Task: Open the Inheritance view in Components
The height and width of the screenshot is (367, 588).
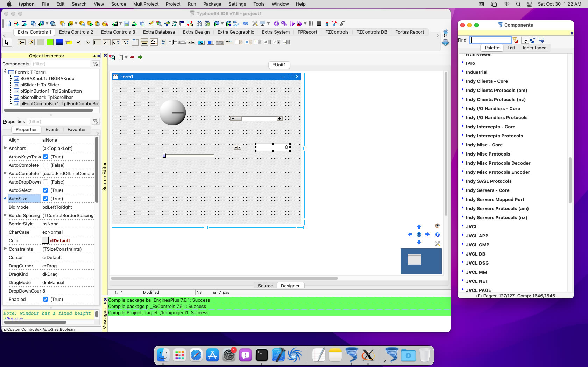Action: [534, 48]
